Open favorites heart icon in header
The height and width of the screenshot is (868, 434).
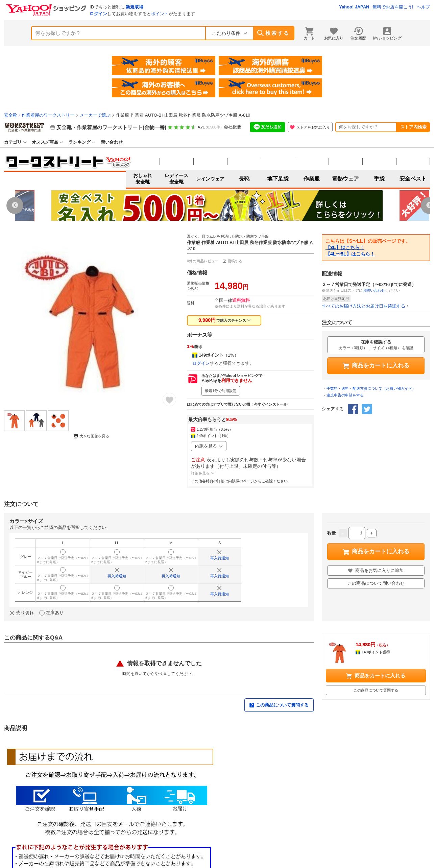point(334,33)
